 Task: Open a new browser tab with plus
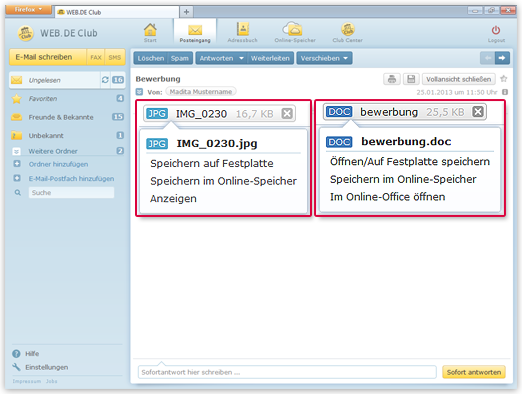[x=186, y=12]
